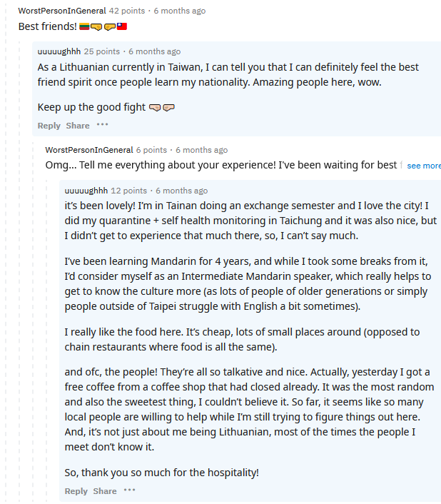
Task: Share the 'Keep up the good fight' comment
Action: point(78,126)
